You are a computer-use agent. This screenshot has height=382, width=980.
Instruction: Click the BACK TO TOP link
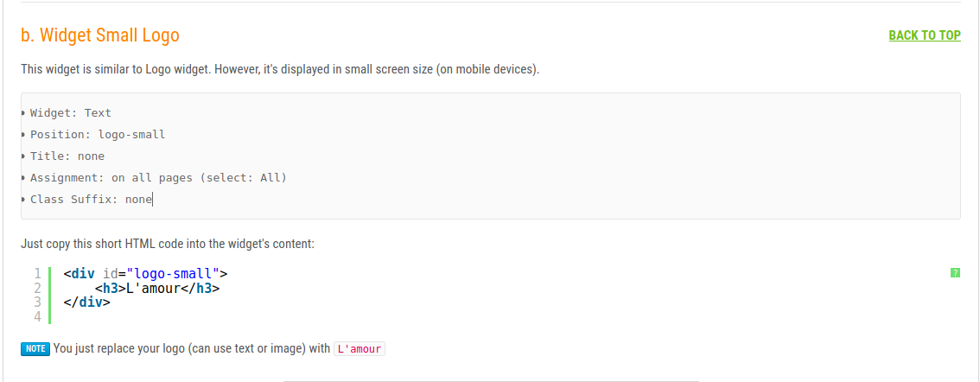click(x=924, y=35)
